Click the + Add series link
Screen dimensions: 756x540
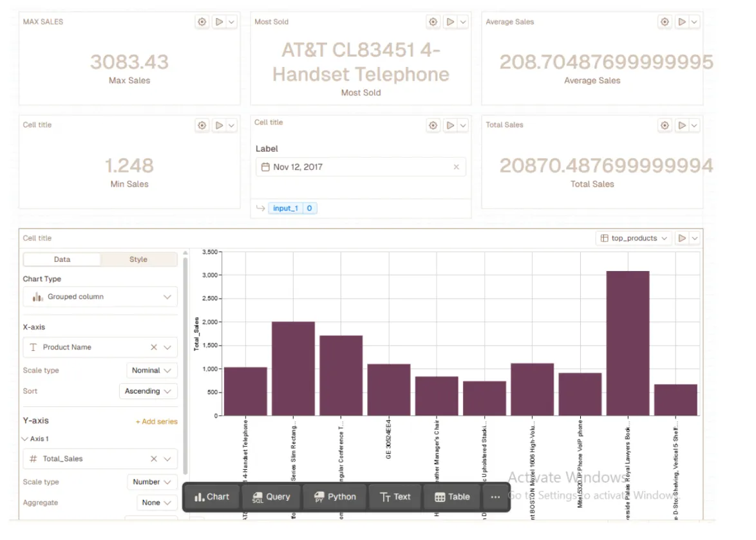(156, 422)
